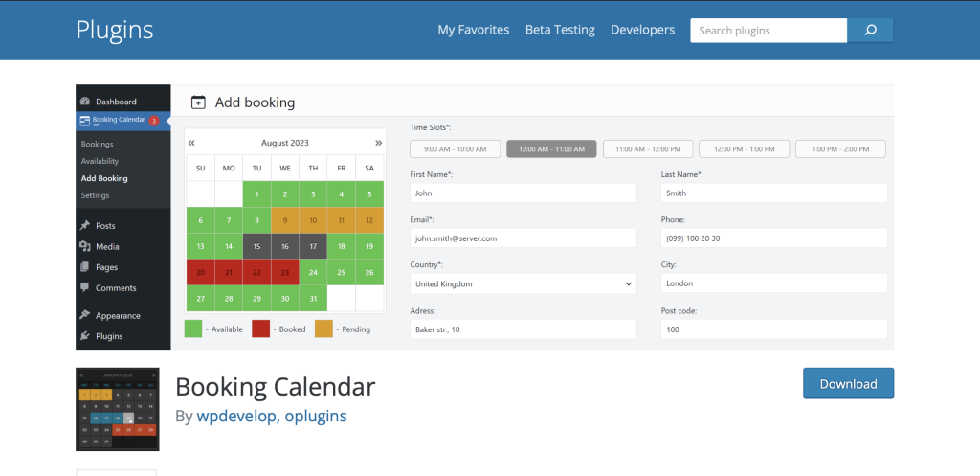Image resolution: width=980 pixels, height=476 pixels.
Task: Click the Booking Calendar menu icon
Action: [x=85, y=121]
